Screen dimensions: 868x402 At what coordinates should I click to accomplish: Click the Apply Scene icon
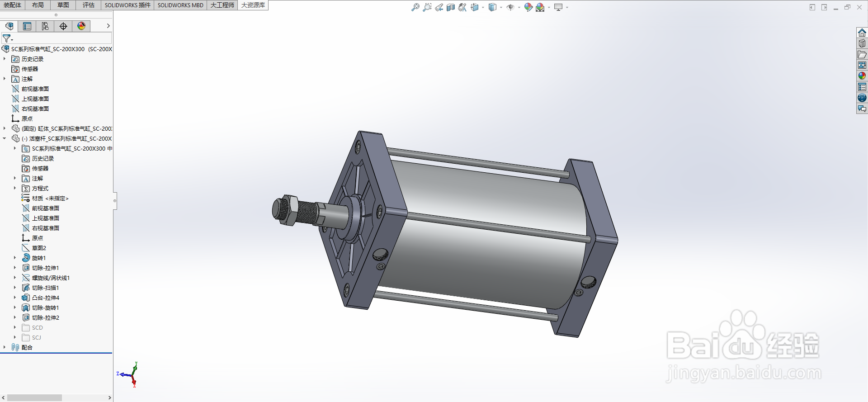tap(540, 7)
